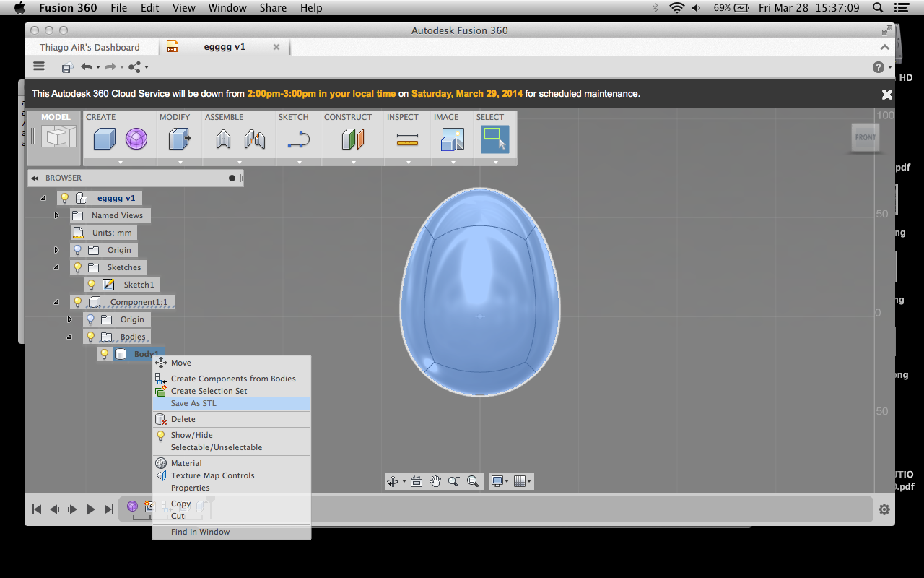
Task: Choose Move from the context menu
Action: click(232, 363)
